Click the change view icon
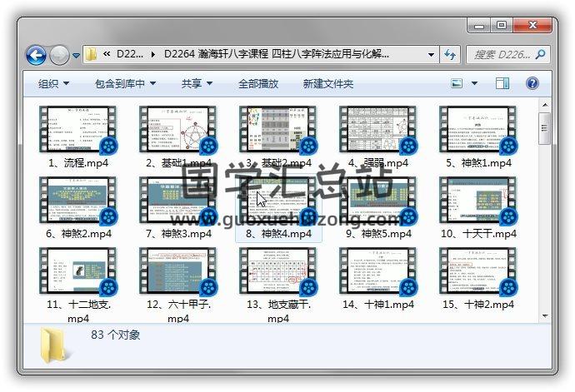 point(457,83)
